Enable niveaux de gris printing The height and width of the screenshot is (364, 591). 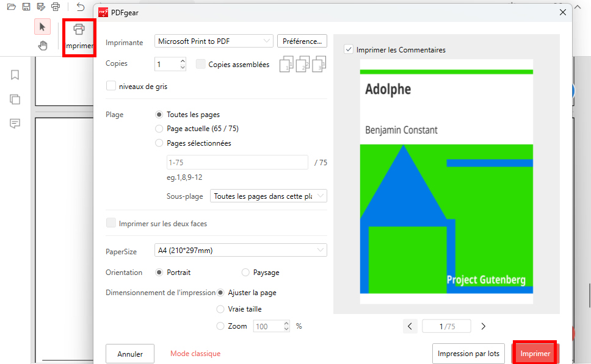pos(111,86)
